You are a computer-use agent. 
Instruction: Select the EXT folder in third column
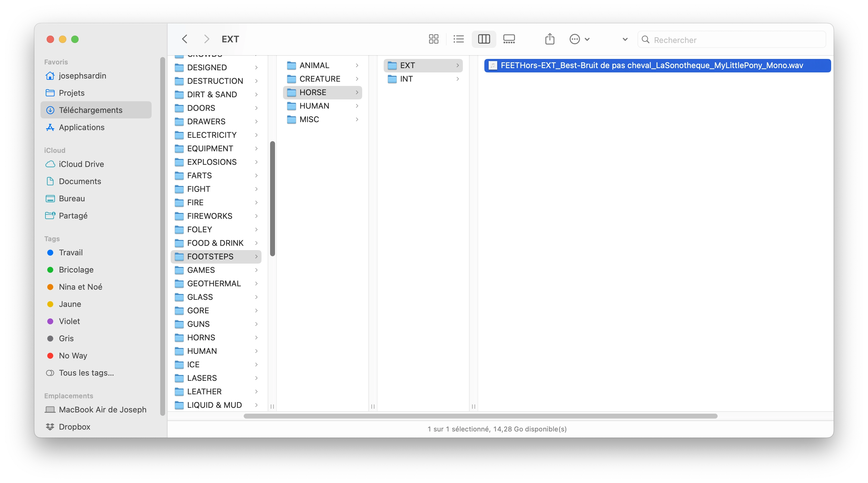[423, 65]
